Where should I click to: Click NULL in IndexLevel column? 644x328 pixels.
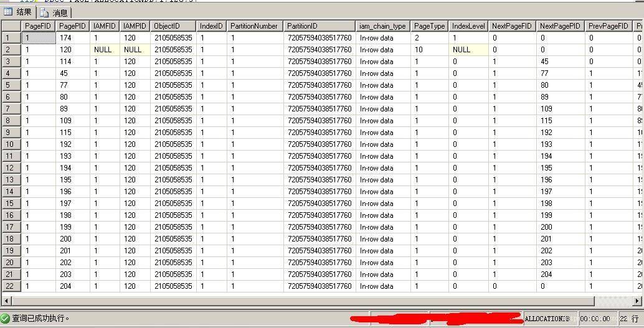pos(468,50)
